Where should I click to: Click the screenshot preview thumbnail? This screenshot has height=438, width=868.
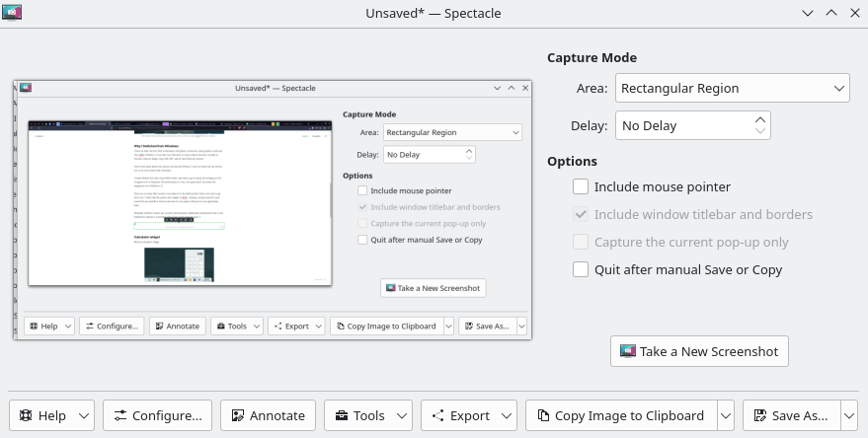tap(272, 209)
